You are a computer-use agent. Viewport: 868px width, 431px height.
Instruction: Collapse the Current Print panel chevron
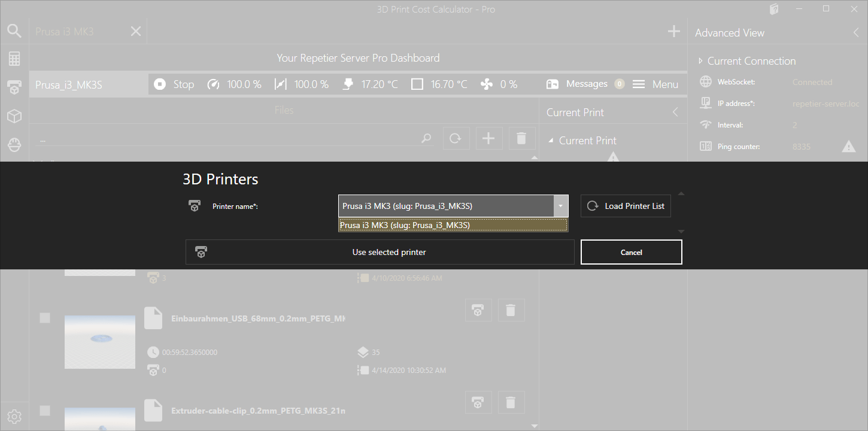[675, 113]
